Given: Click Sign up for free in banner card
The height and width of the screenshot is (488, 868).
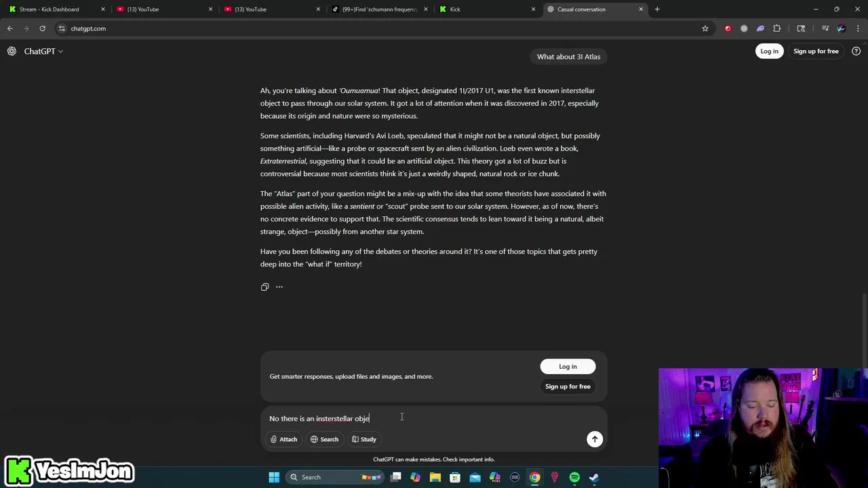Looking at the screenshot, I should pos(568,386).
